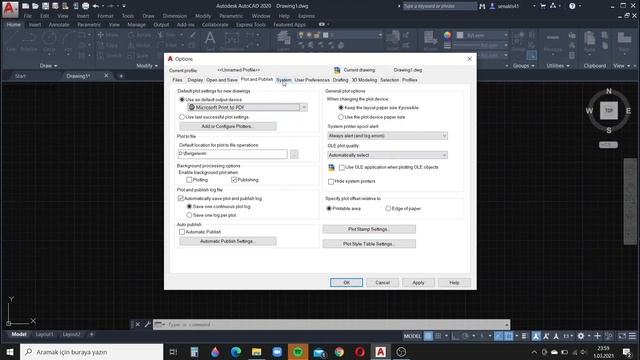This screenshot has width=640, height=360.
Task: Open Opera browser from the taskbar
Action: [x=360, y=352]
